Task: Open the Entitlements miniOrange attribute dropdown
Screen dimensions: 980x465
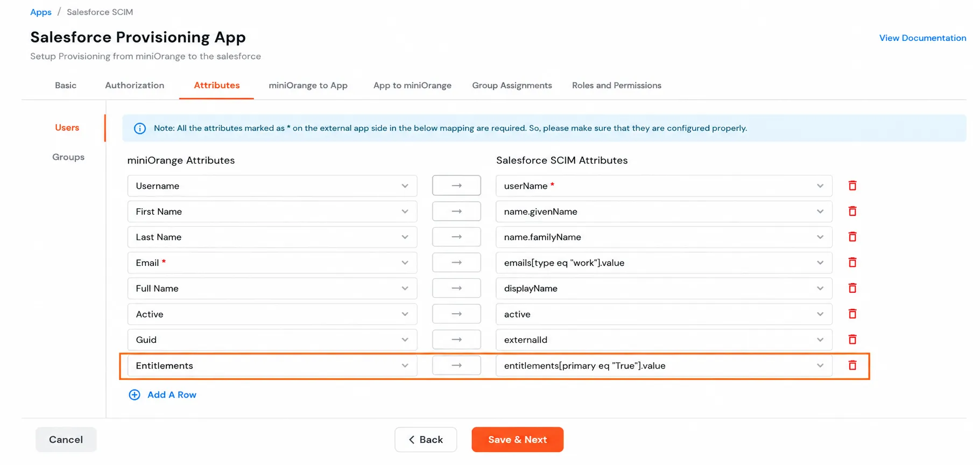Action: [x=272, y=365]
